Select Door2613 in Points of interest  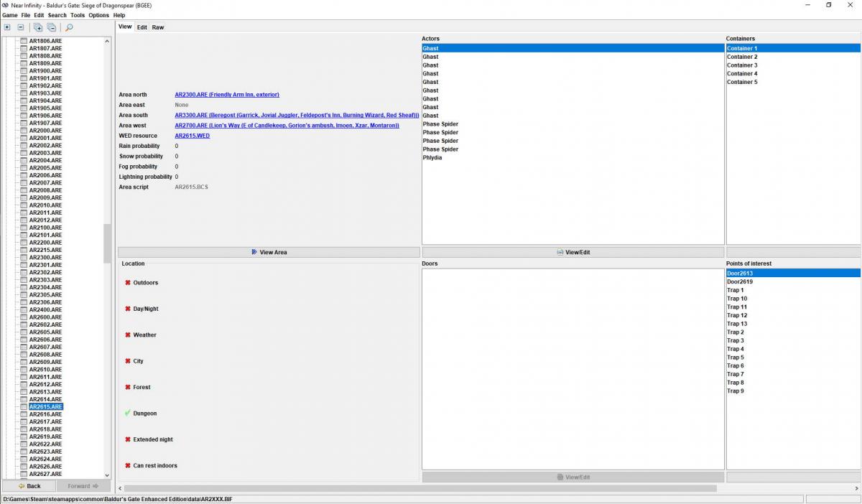click(x=793, y=274)
